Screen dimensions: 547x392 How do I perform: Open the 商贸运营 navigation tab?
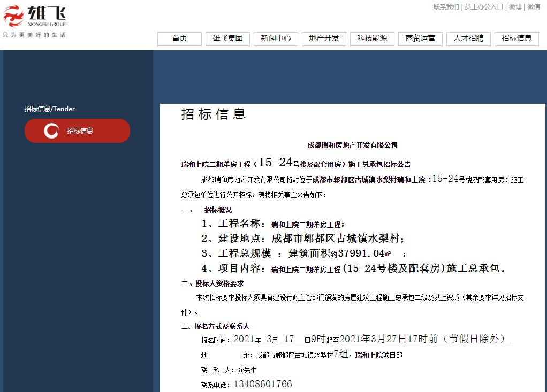pyautogui.click(x=420, y=39)
